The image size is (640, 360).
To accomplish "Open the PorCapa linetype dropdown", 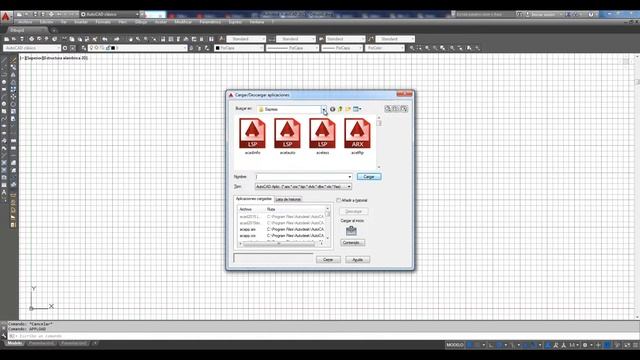I will [x=292, y=48].
